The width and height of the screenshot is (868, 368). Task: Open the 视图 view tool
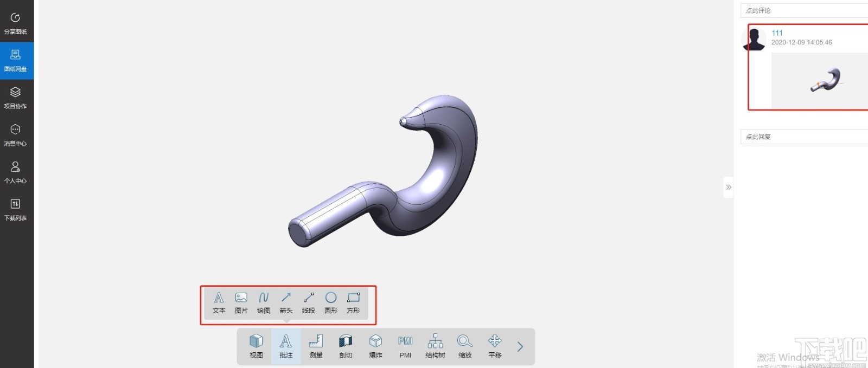coord(256,346)
